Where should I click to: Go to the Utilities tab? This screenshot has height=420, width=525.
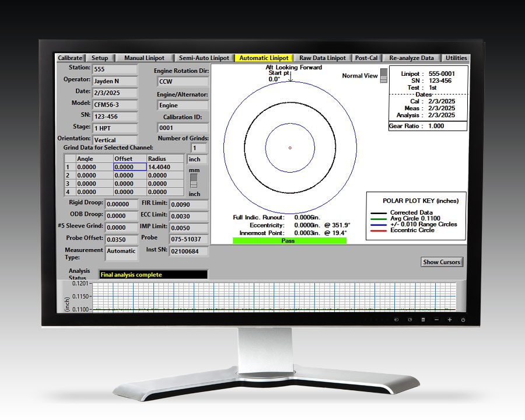click(x=456, y=58)
